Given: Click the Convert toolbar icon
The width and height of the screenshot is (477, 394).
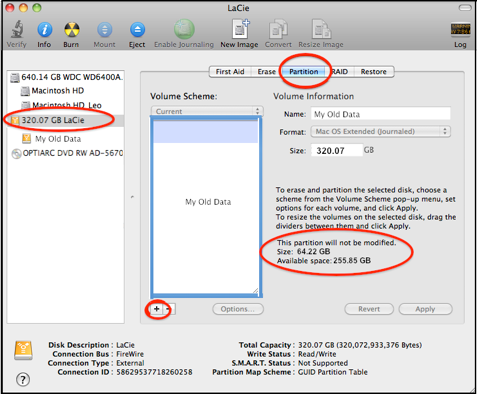Looking at the screenshot, I should (x=278, y=29).
